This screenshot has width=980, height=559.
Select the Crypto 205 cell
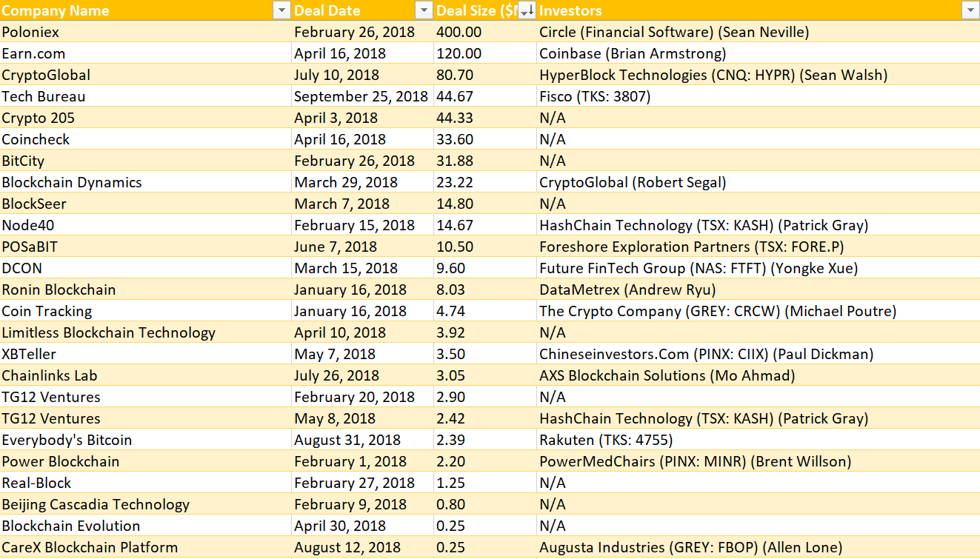pyautogui.click(x=146, y=118)
